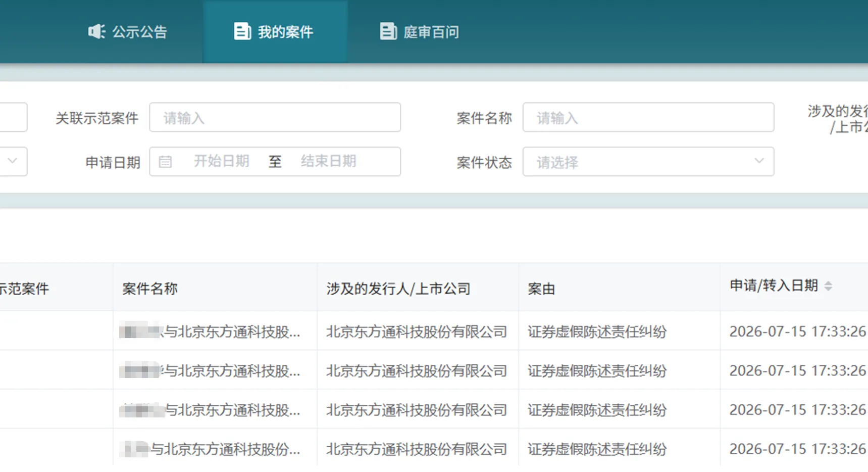868x472 pixels.
Task: Click the document icon beside 庭审百问
Action: (388, 31)
